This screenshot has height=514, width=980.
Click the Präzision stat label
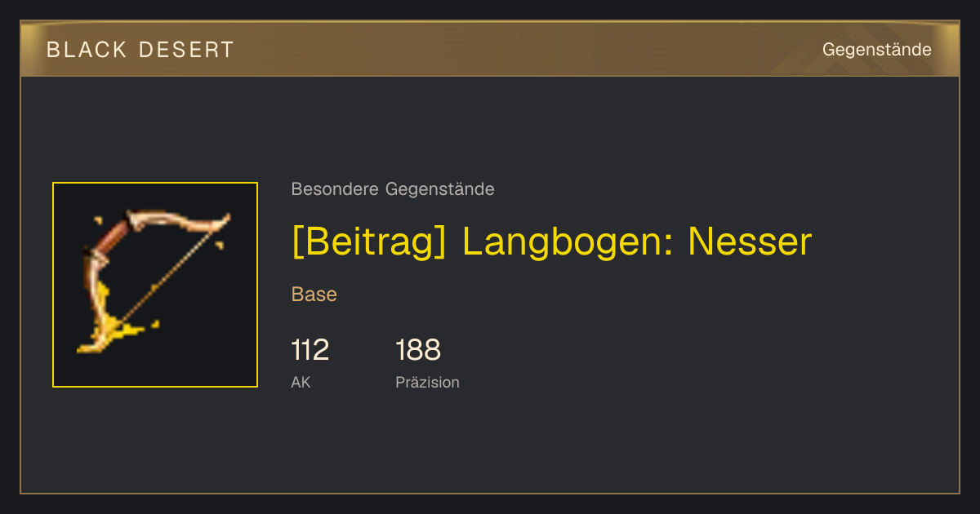[x=427, y=382]
